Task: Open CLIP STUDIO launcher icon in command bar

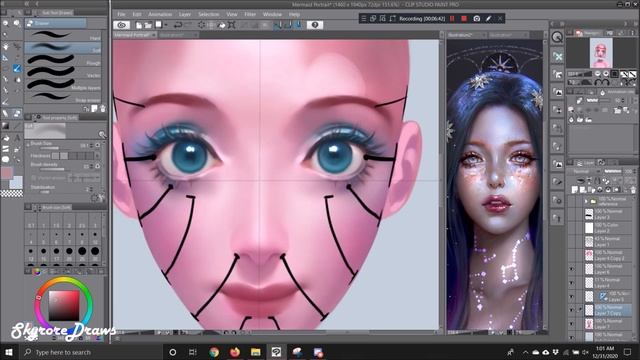Action: pos(122,25)
